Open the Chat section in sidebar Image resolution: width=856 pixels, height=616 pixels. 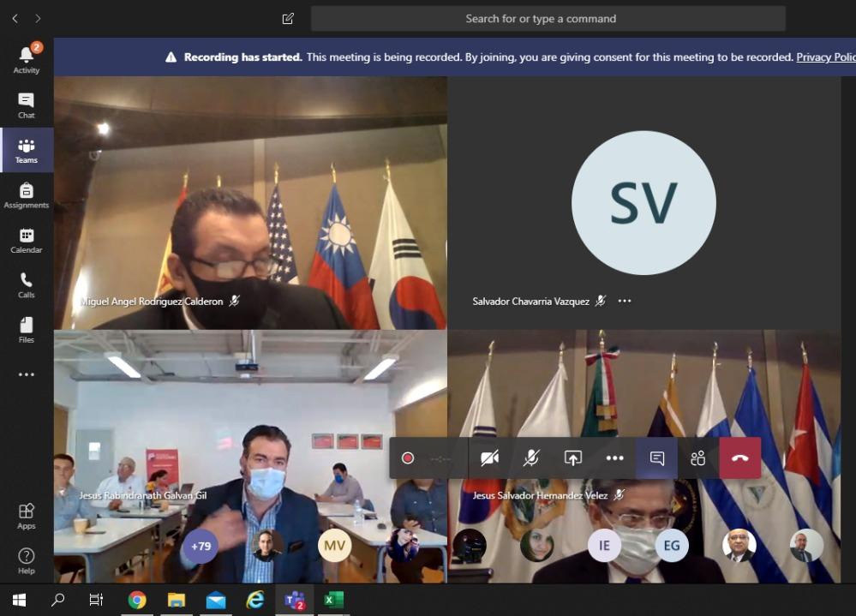[x=26, y=105]
